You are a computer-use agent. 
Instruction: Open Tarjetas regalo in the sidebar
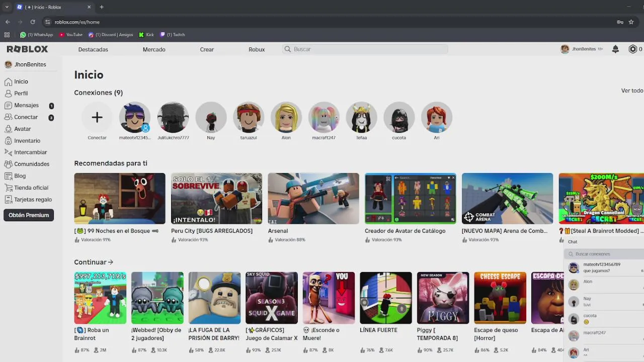point(28,200)
